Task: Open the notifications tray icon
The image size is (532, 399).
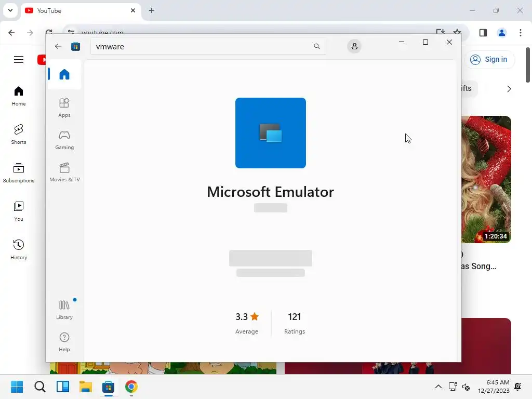Action: coord(518,387)
